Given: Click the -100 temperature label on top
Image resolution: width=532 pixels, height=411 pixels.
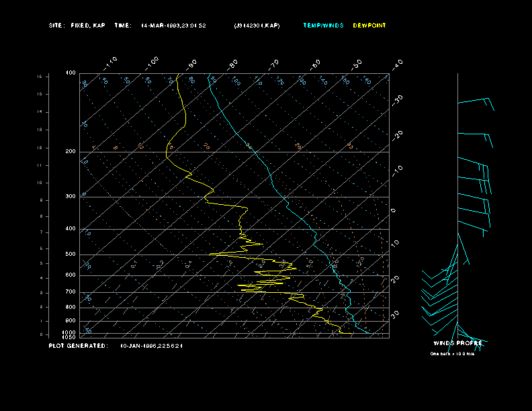Looking at the screenshot, I should click(x=152, y=63).
